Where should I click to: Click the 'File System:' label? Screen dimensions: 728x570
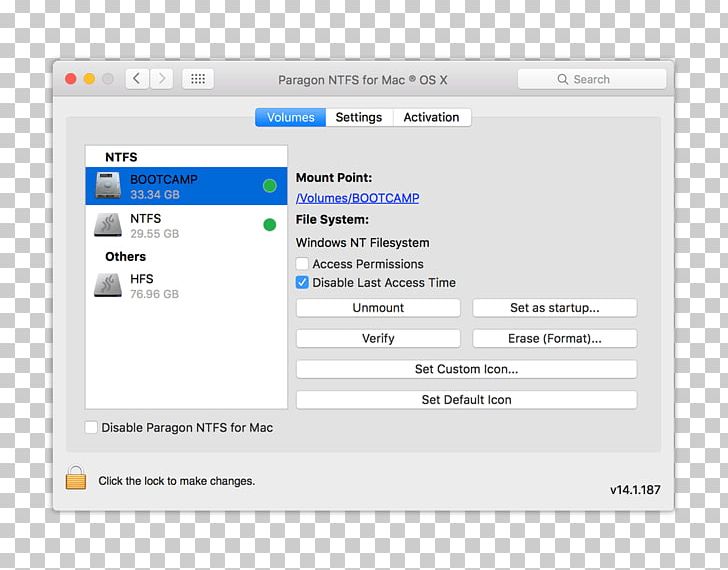tap(332, 220)
